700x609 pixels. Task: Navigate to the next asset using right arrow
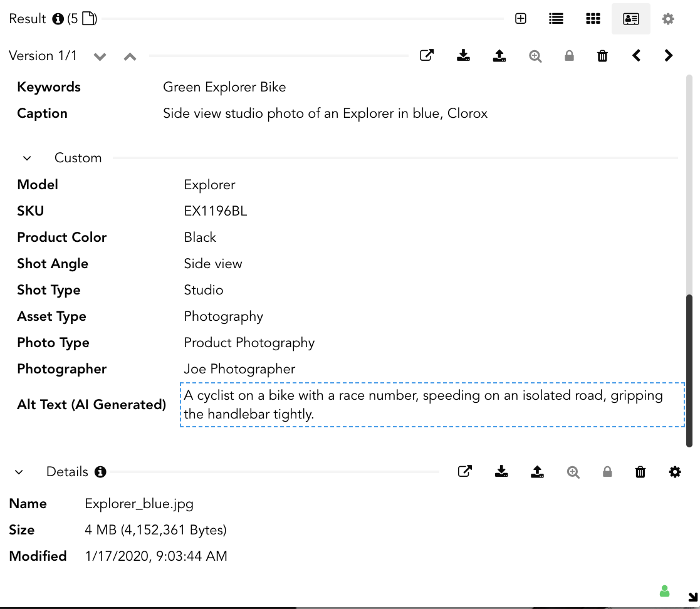[668, 55]
